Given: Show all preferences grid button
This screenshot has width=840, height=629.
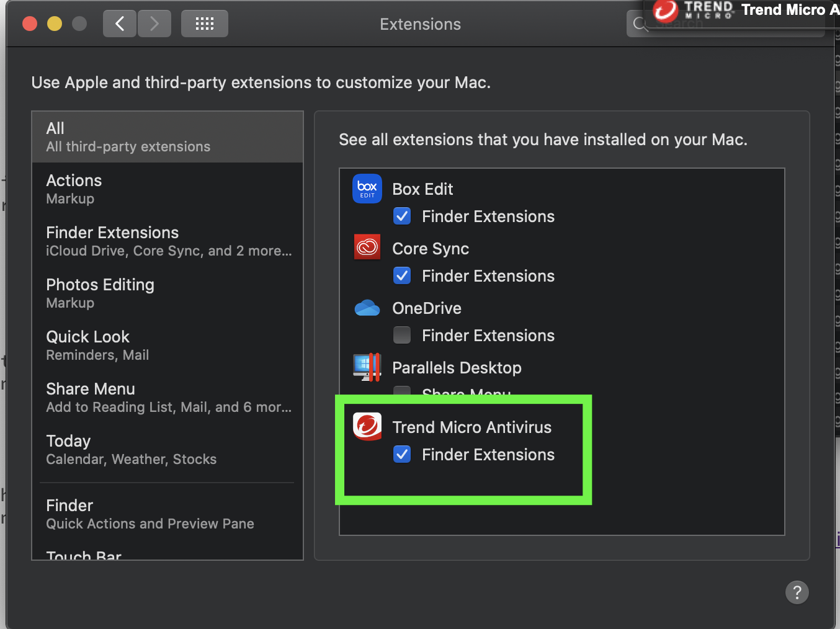Looking at the screenshot, I should point(205,24).
